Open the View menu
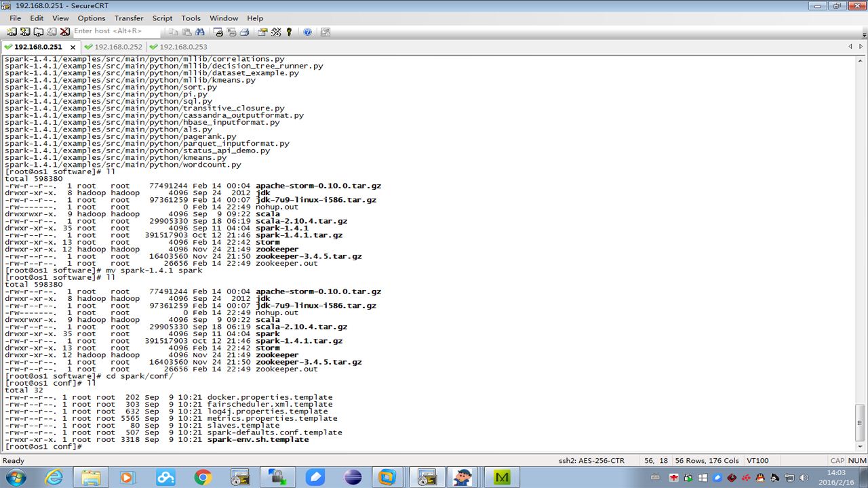The width and height of the screenshot is (868, 488). point(60,18)
